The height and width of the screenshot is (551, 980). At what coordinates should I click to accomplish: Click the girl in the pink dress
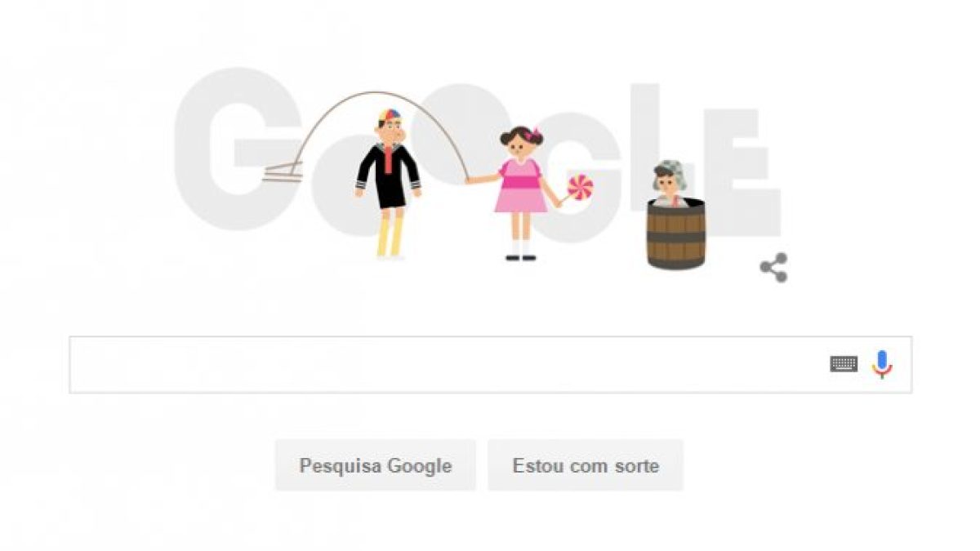(x=520, y=193)
